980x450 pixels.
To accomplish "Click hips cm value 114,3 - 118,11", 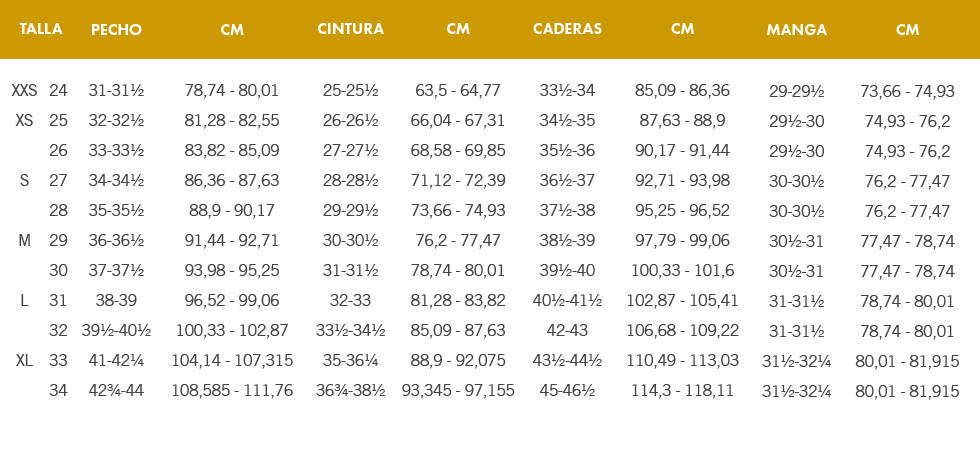I will click(x=682, y=391).
